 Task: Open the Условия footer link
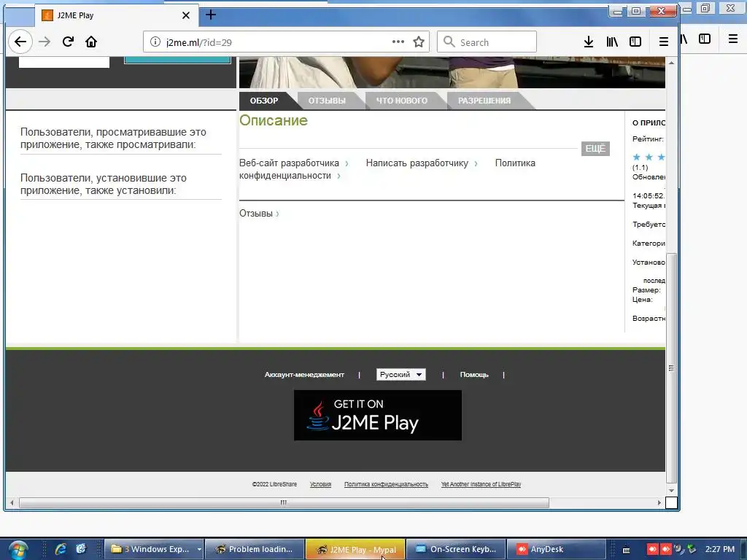pos(320,484)
